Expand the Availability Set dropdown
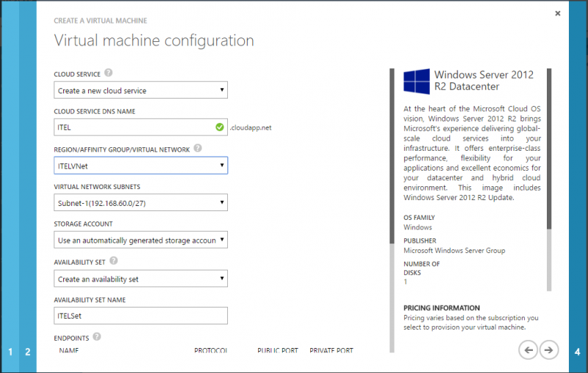588x373 pixels. point(140,279)
